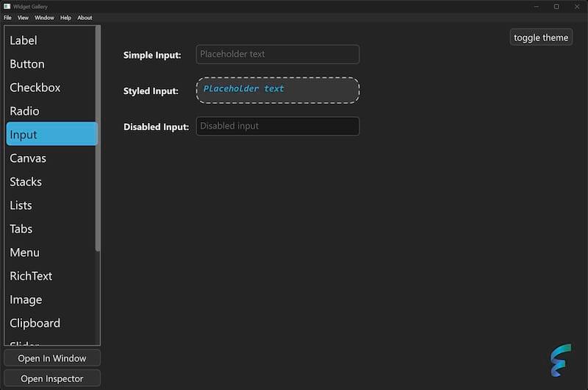Image resolution: width=588 pixels, height=390 pixels.
Task: Open the Help menu
Action: [65, 18]
